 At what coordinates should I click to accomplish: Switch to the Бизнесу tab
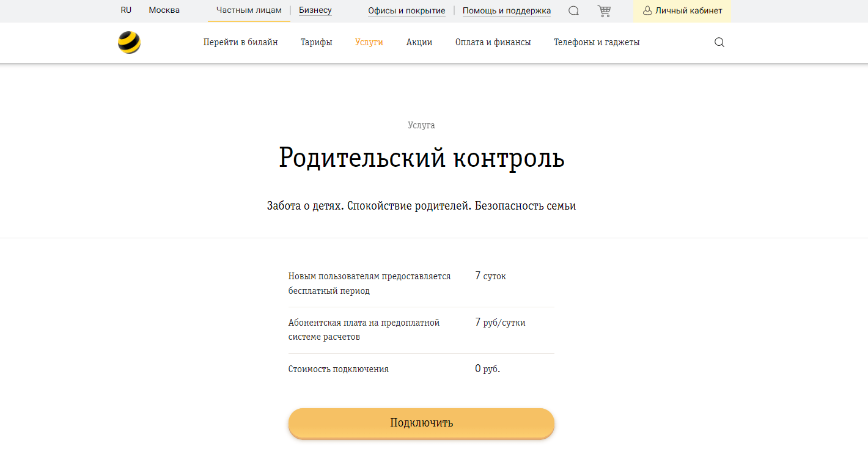(x=315, y=10)
